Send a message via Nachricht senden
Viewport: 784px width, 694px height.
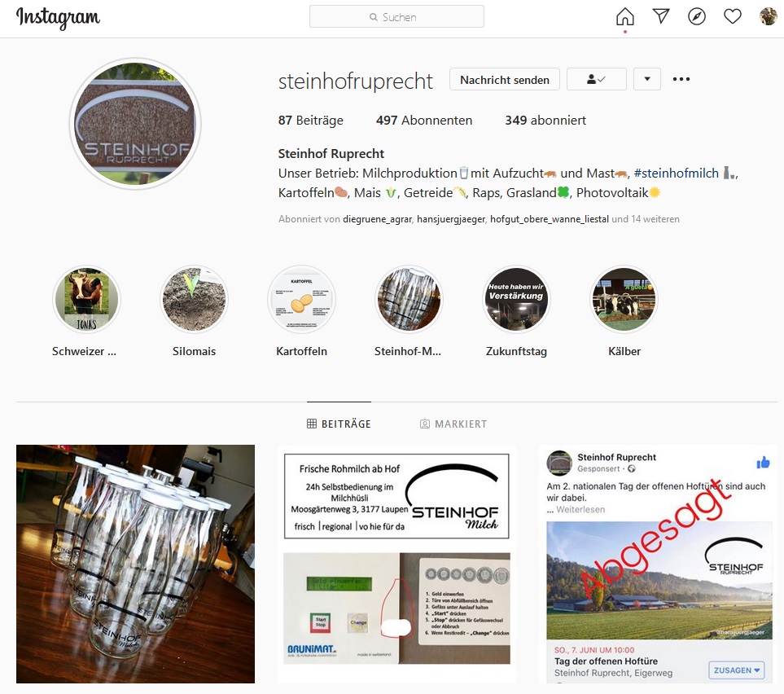click(505, 80)
